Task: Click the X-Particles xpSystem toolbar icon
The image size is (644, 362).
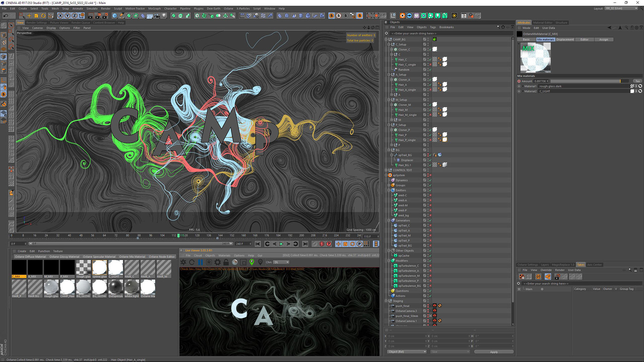Action: click(402, 16)
